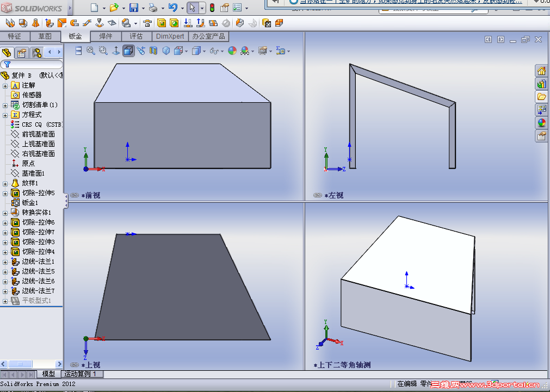Click Zoom to Fit in view toolbar
550x392 pixels.
coord(90,51)
